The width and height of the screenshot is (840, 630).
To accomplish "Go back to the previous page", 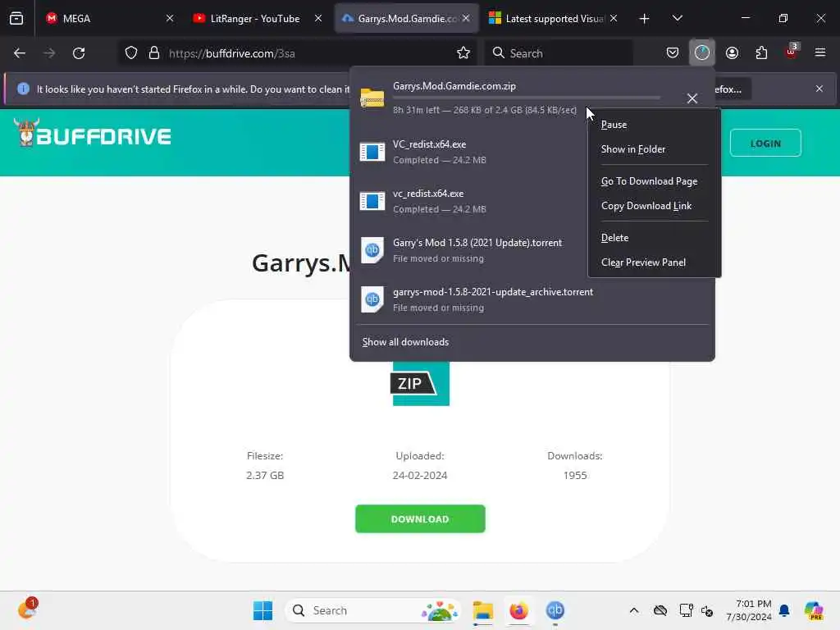I will 20,53.
